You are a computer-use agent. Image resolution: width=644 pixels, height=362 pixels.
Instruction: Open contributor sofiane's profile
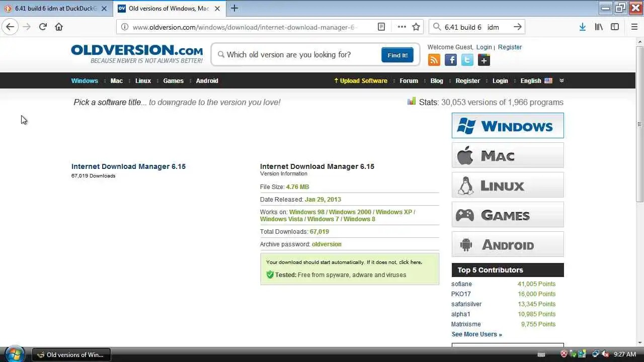(461, 284)
